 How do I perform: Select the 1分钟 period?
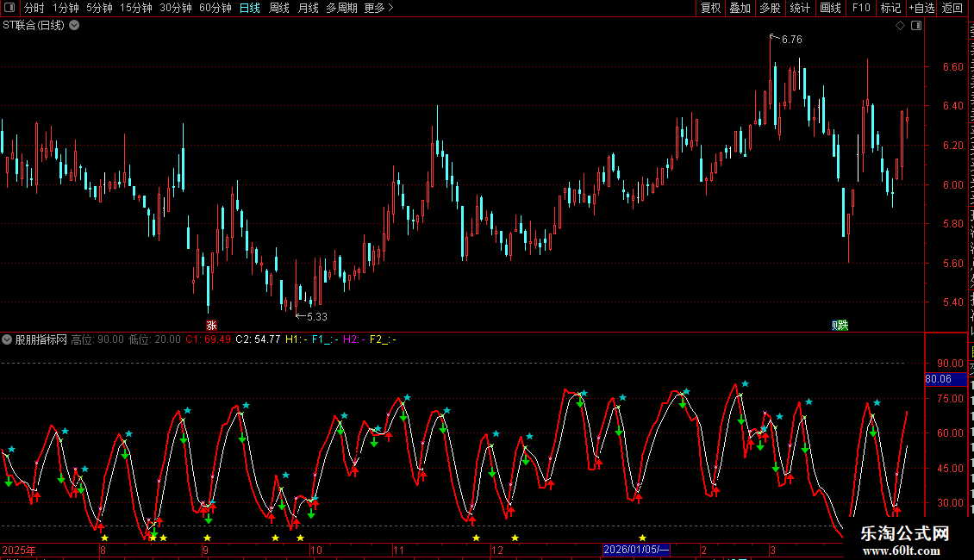66,8
